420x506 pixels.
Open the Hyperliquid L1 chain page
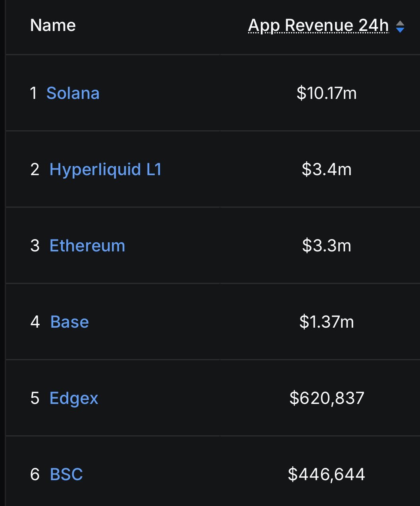106,170
